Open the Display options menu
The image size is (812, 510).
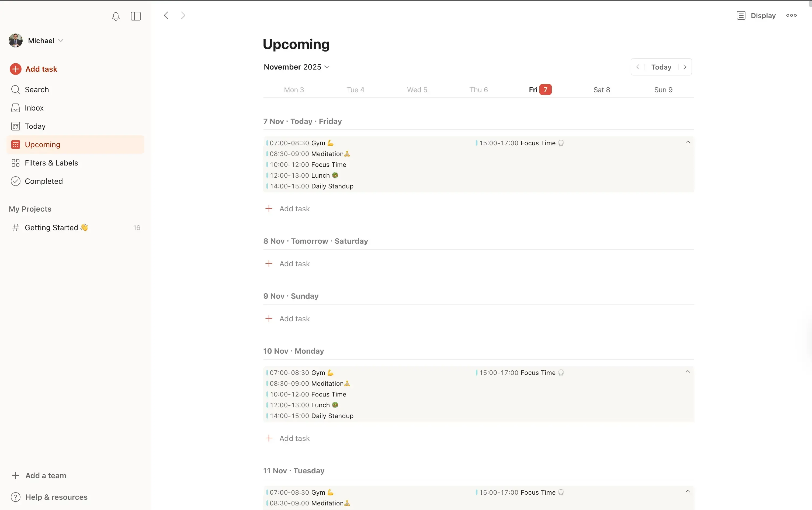point(755,15)
